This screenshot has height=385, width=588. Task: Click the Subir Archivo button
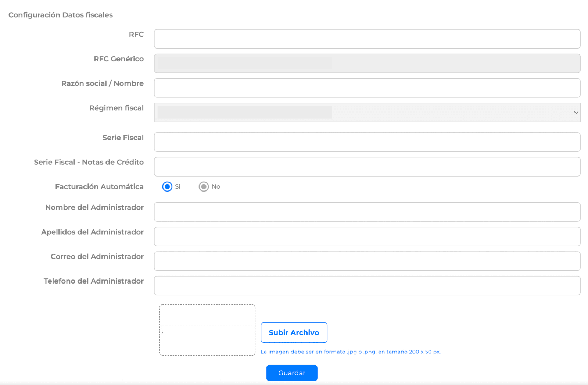click(294, 333)
